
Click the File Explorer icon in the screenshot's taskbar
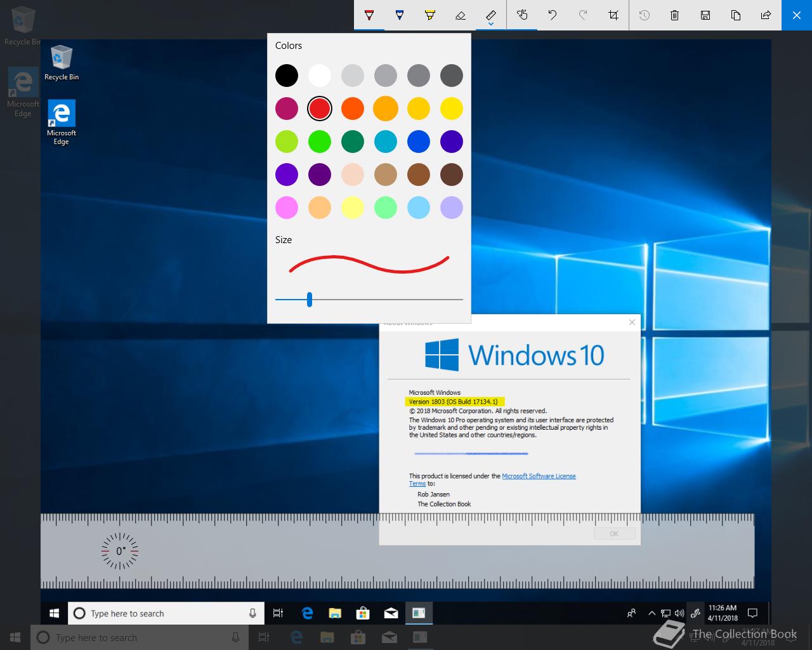tap(335, 613)
